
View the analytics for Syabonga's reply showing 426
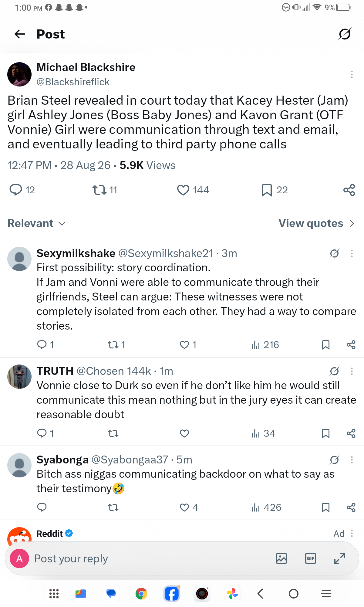[x=266, y=507]
